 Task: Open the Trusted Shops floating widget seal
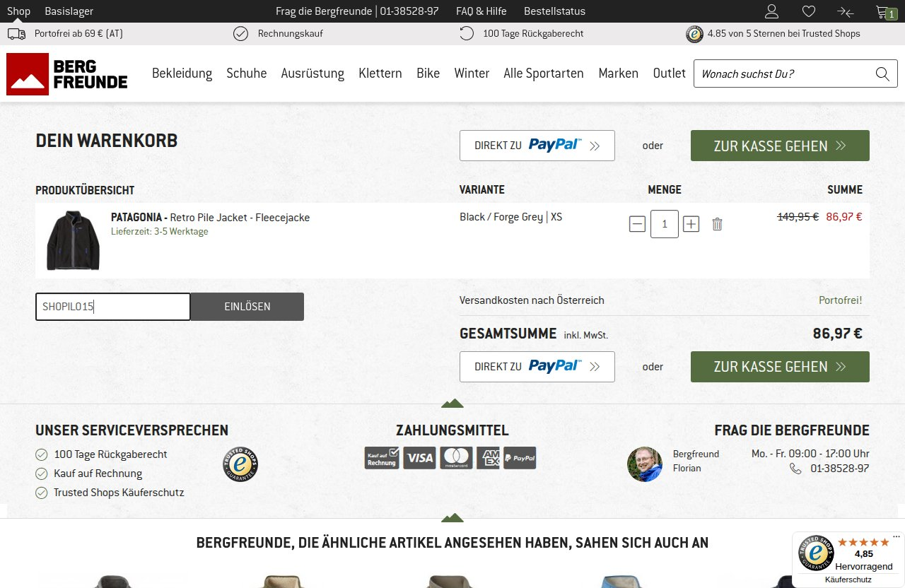[x=816, y=553]
